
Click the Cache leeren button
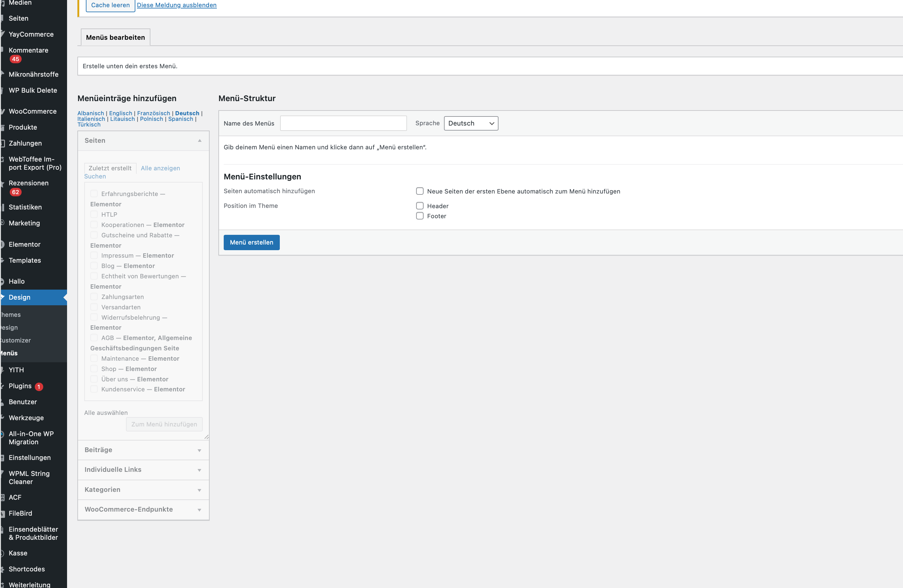[110, 5]
